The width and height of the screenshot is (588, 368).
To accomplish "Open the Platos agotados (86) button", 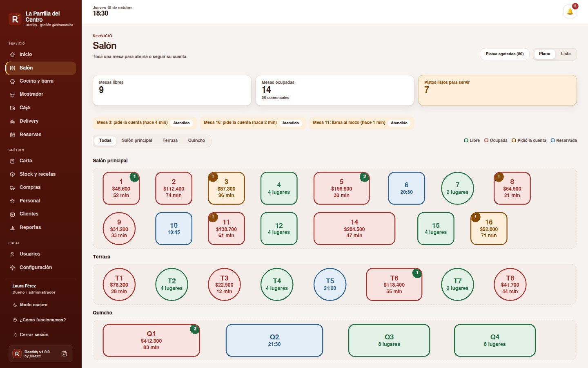I will pyautogui.click(x=504, y=54).
